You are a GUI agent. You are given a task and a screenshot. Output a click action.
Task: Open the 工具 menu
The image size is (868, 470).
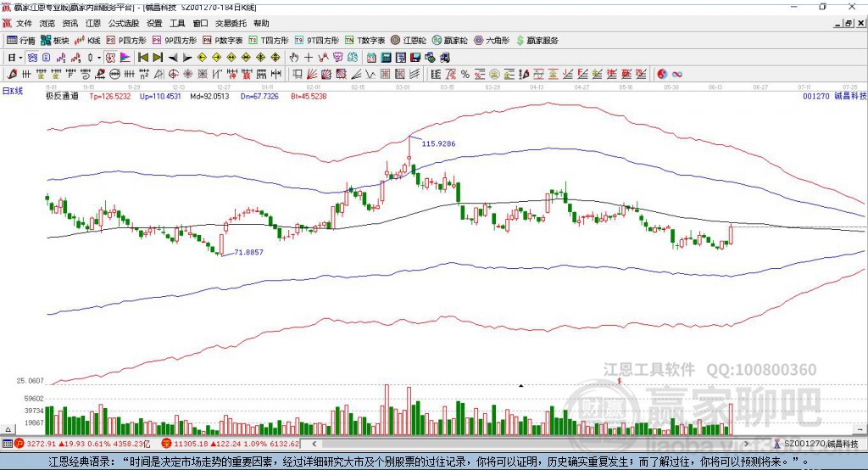coord(177,23)
